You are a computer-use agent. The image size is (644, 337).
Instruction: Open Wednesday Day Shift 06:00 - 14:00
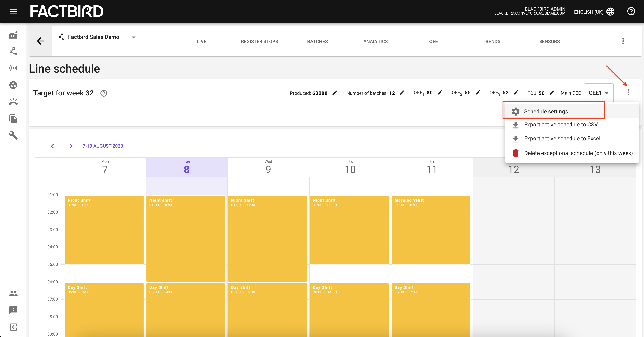pyautogui.click(x=267, y=310)
